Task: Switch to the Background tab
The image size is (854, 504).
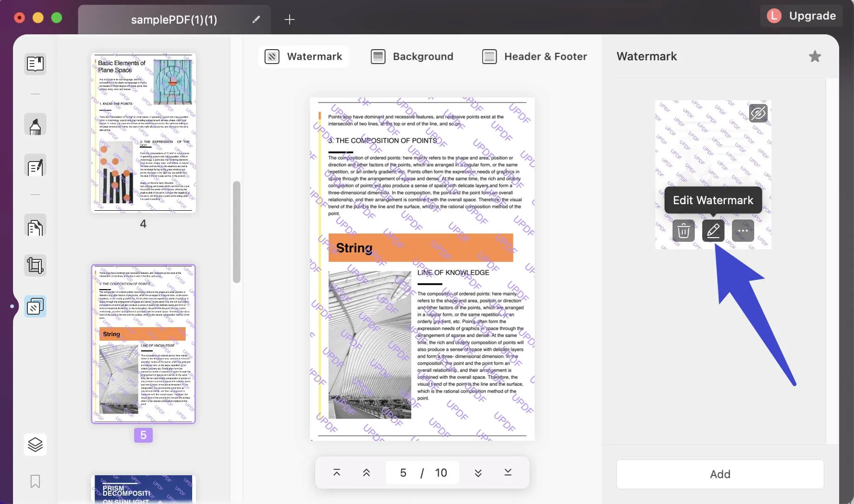Action: [x=412, y=56]
